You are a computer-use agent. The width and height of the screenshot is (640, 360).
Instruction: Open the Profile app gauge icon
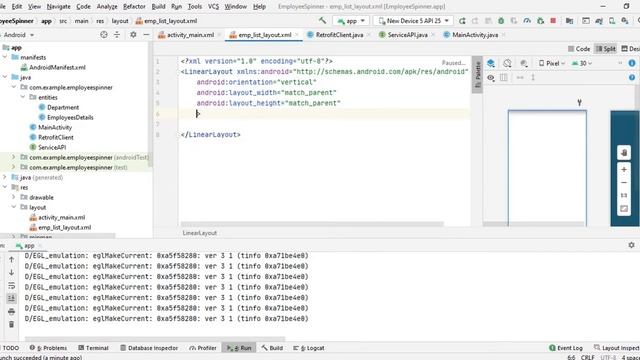[x=527, y=21]
